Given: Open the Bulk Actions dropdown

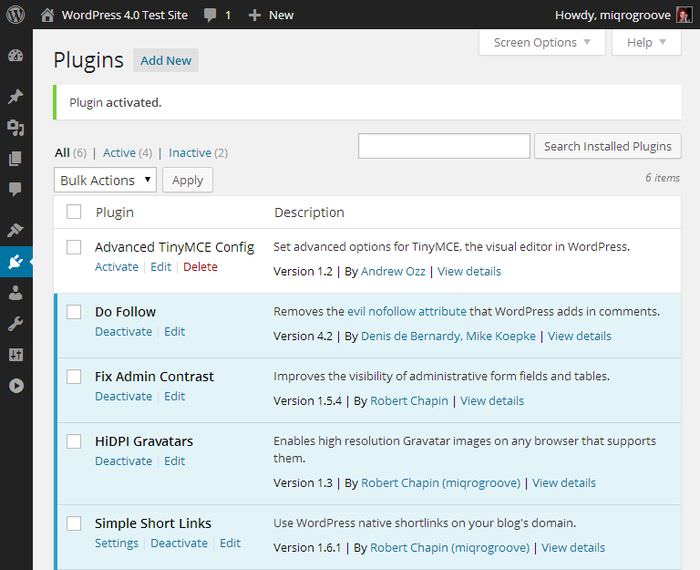Looking at the screenshot, I should [105, 180].
